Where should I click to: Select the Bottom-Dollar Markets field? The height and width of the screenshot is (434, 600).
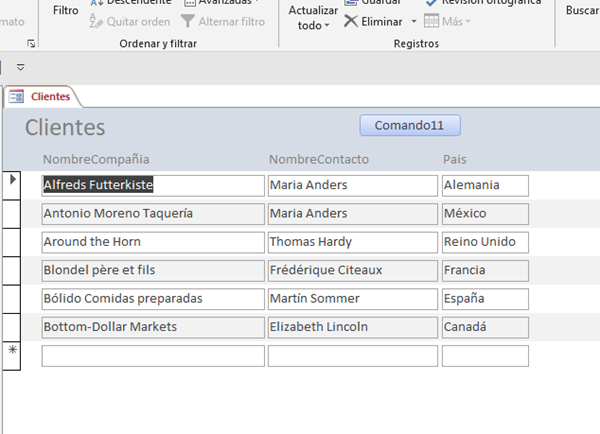pos(153,327)
